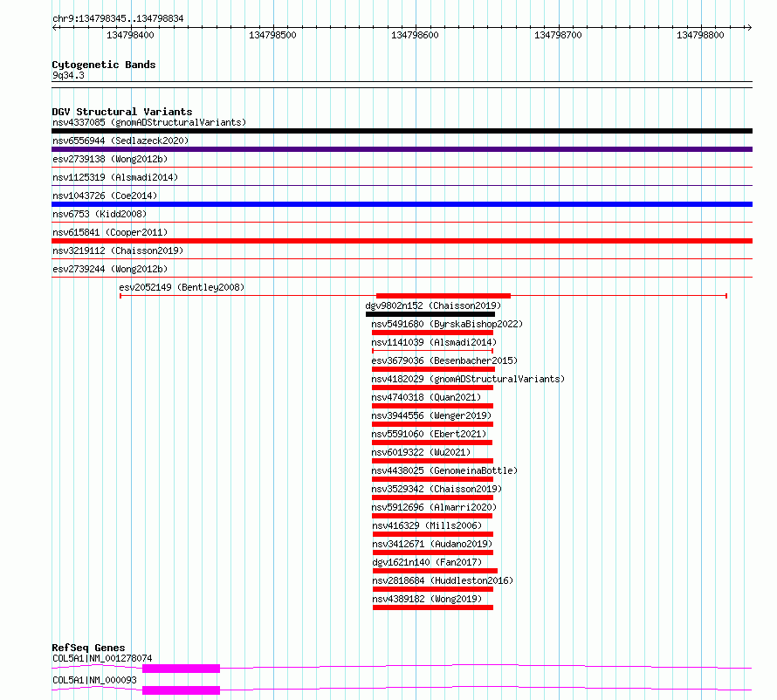Select variant esv2052149 (Bentley2008)

tap(182, 287)
